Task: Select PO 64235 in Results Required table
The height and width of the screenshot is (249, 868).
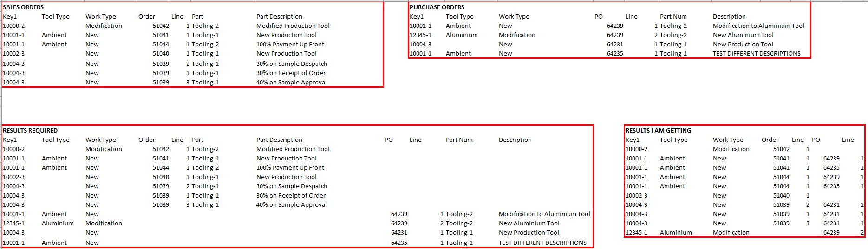Action: [399, 243]
